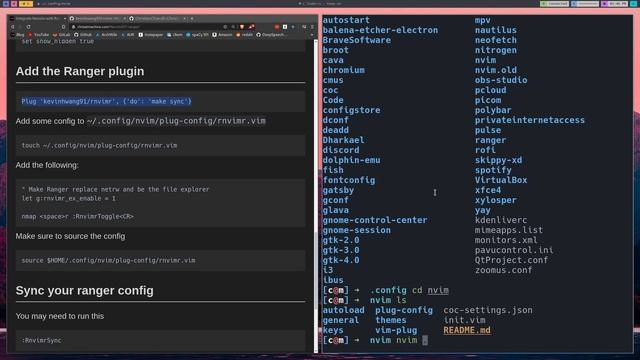Expand the bookmarks bar overflow chevron
The width and height of the screenshot is (640, 360).
tap(312, 35)
